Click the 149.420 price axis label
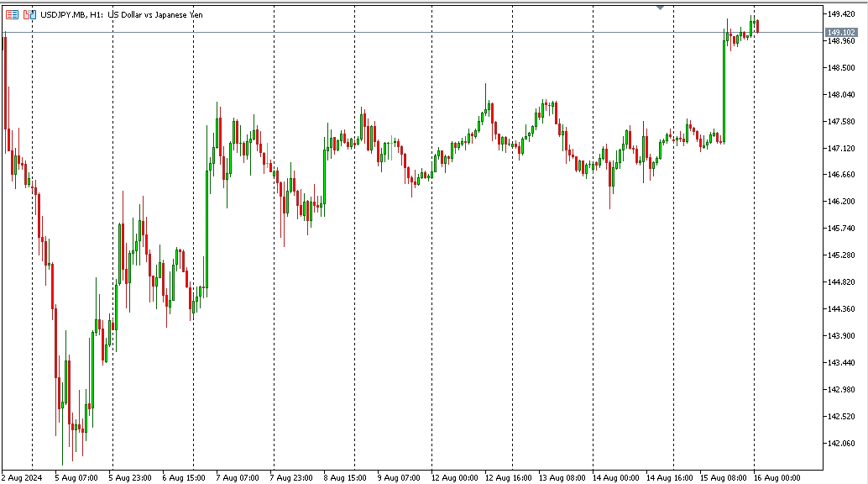The image size is (868, 484). (841, 14)
